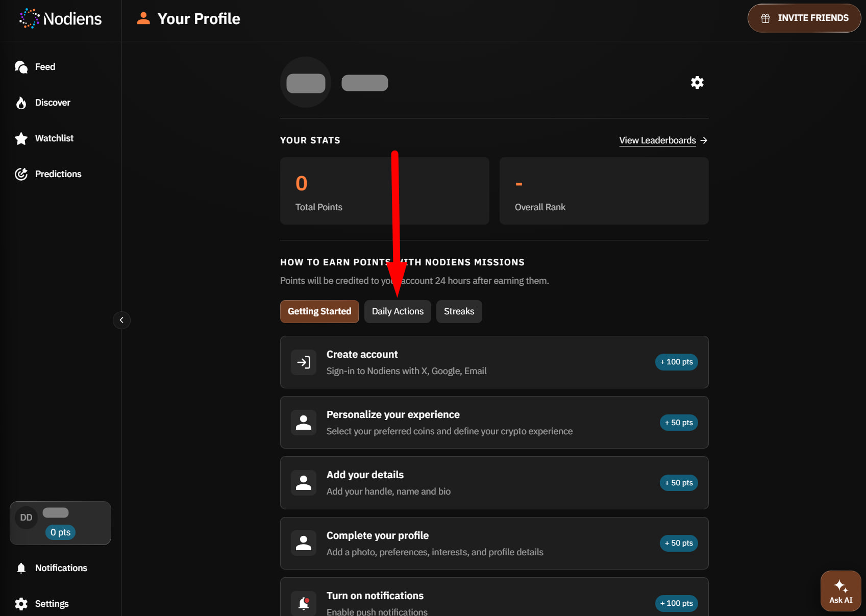Click +50 pts badge for Complete your profile

(679, 543)
